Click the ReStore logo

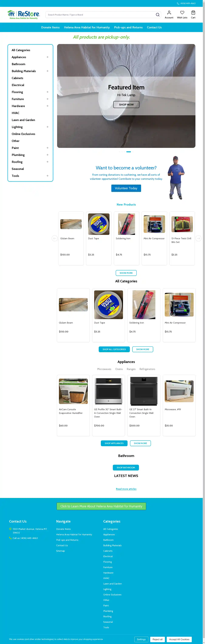pyautogui.click(x=24, y=15)
